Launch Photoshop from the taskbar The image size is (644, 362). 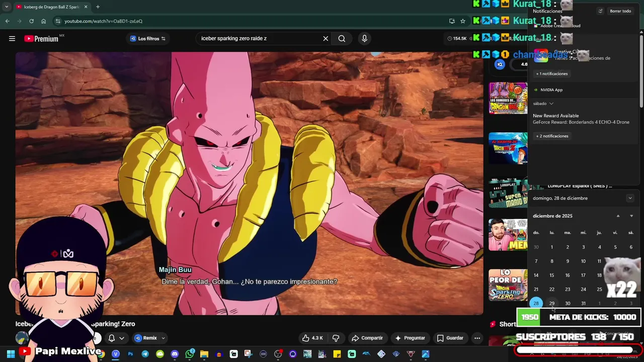click(130, 354)
